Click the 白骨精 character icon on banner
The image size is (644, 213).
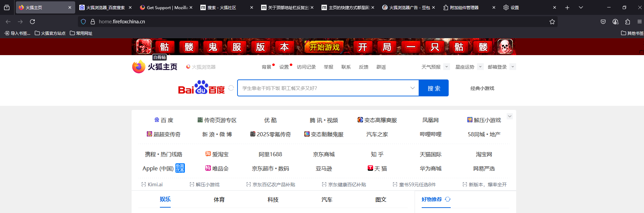(x=144, y=47)
